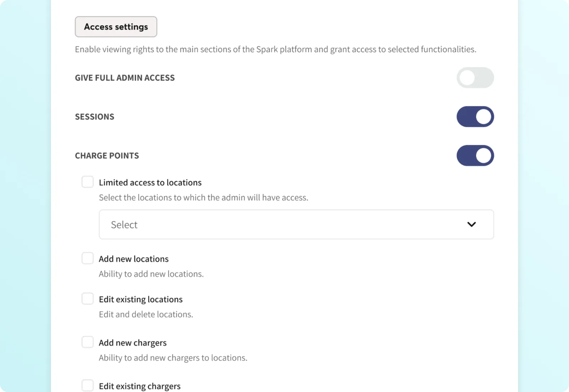
Task: Click the "Edit existing chargers" label text
Action: pyautogui.click(x=140, y=386)
